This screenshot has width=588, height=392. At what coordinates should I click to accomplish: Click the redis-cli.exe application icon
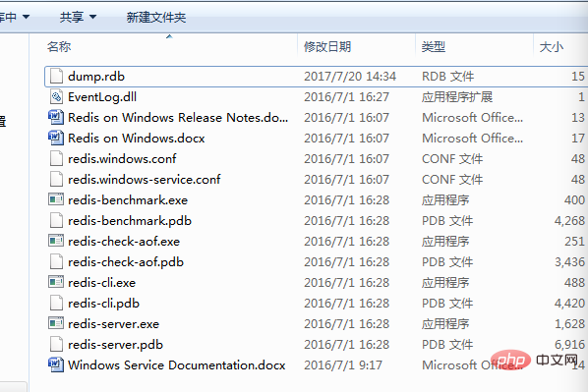56,282
